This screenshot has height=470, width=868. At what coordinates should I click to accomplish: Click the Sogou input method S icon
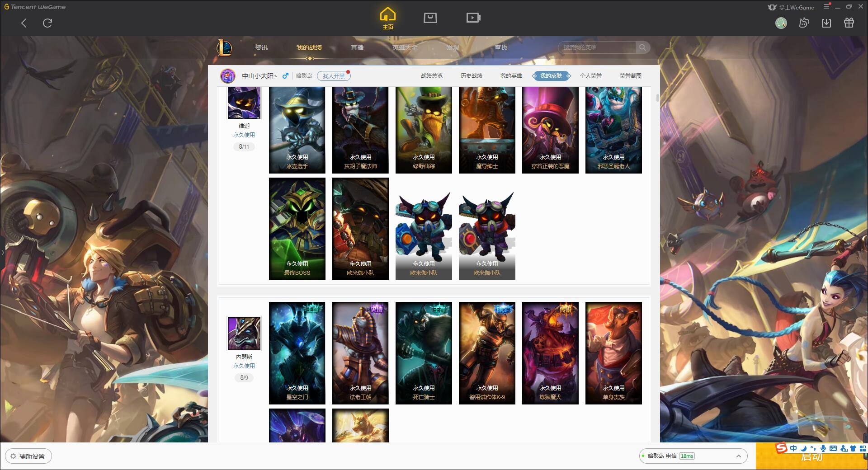point(782,448)
